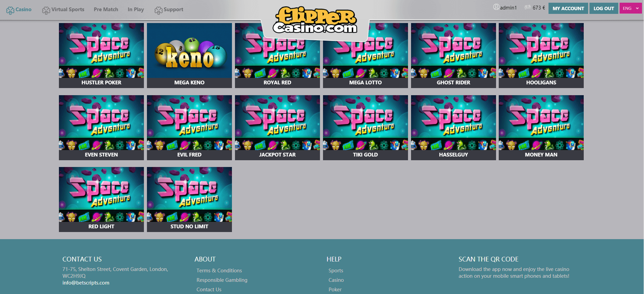This screenshot has height=294, width=644.
Task: Click the ABOUT footer heading
Action: click(205, 259)
